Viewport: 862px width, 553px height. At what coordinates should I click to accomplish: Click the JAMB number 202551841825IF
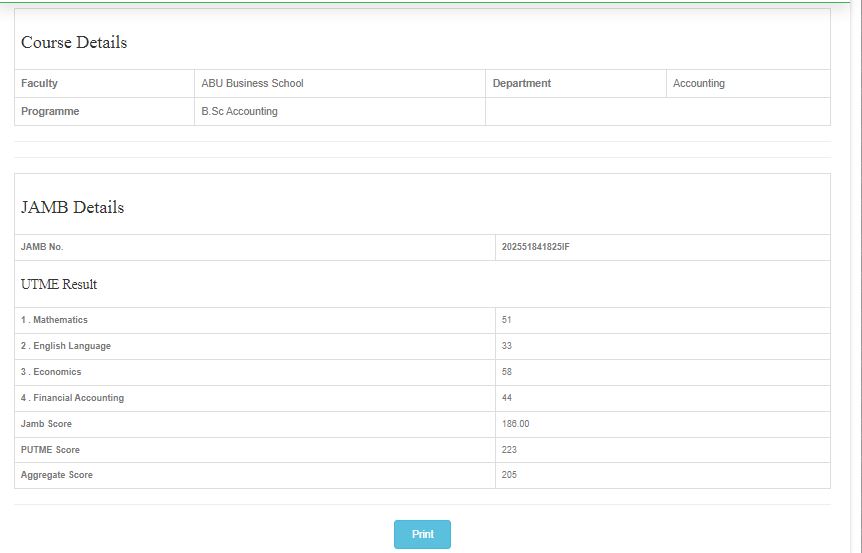(535, 247)
